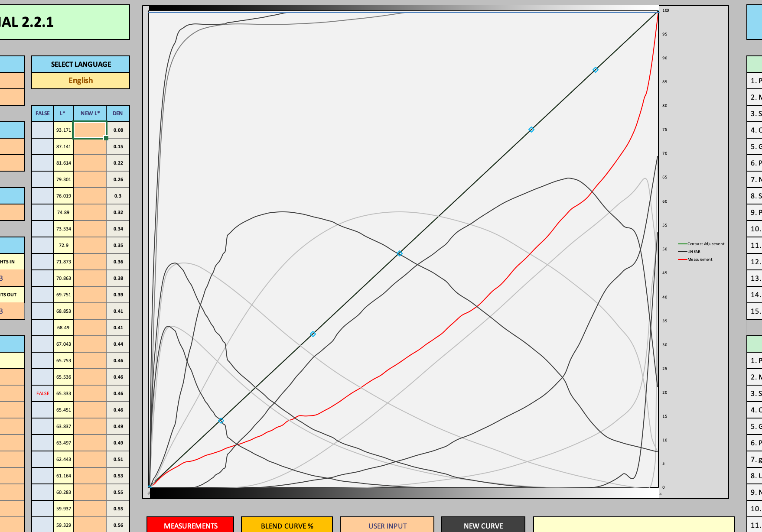This screenshot has height=532, width=762.
Task: Open the English language dropdown
Action: point(81,81)
